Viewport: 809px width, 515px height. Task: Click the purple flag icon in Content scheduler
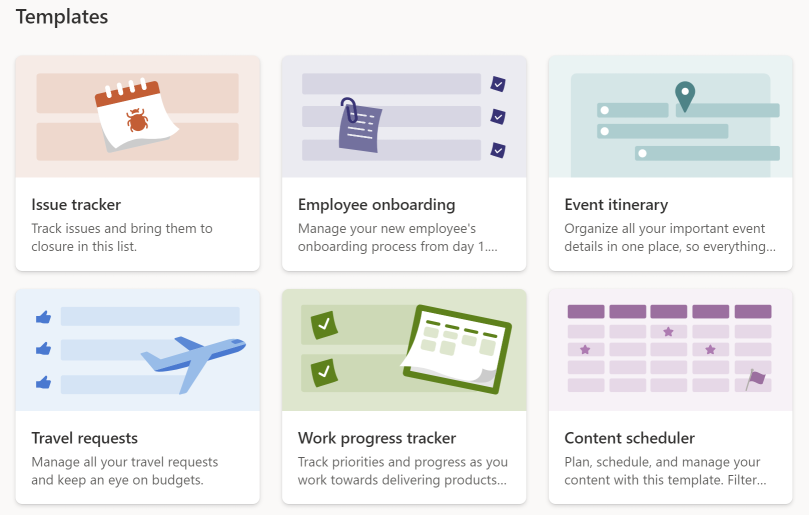tap(755, 379)
